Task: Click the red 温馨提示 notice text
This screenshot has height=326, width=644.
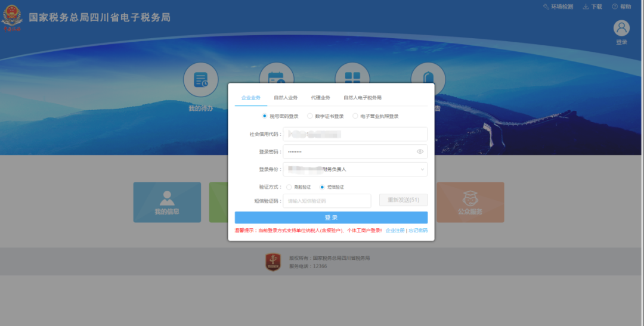Action: [x=308, y=231]
